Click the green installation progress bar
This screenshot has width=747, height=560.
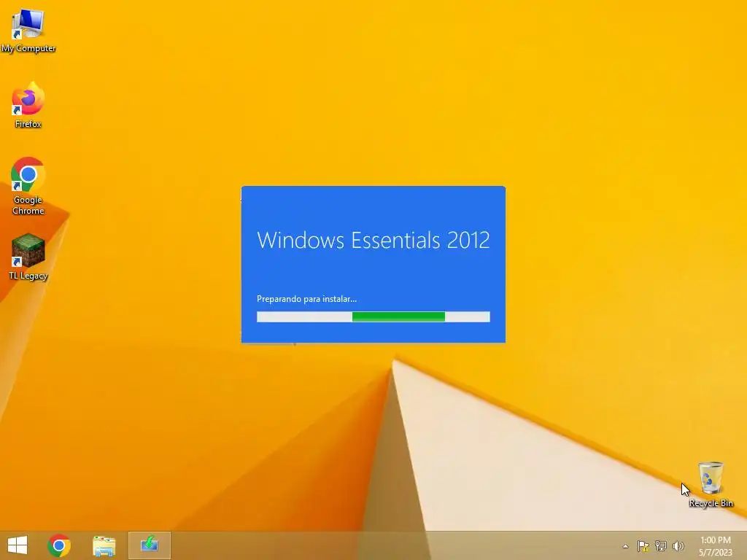coord(373,316)
